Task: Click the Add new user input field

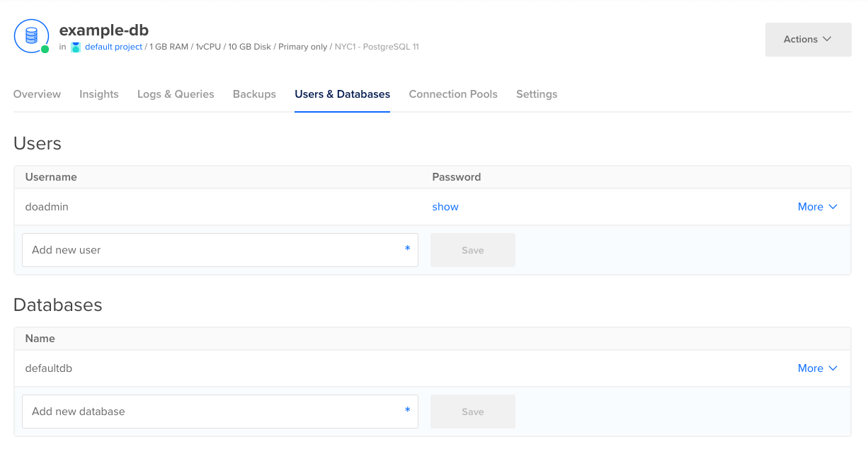Action: (219, 249)
